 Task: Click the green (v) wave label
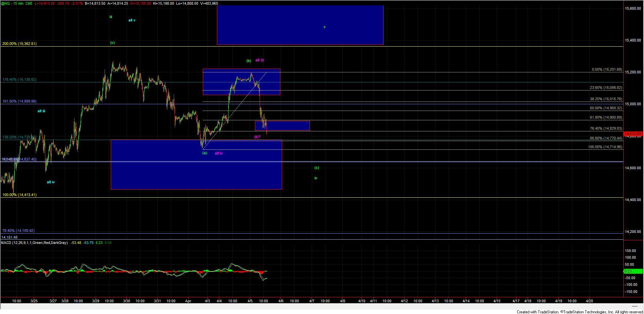click(112, 43)
